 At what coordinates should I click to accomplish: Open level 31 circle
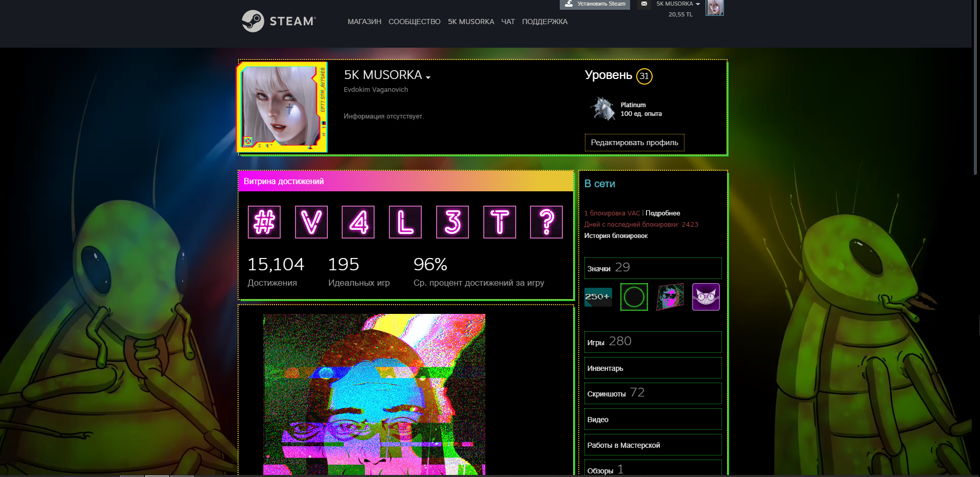644,76
